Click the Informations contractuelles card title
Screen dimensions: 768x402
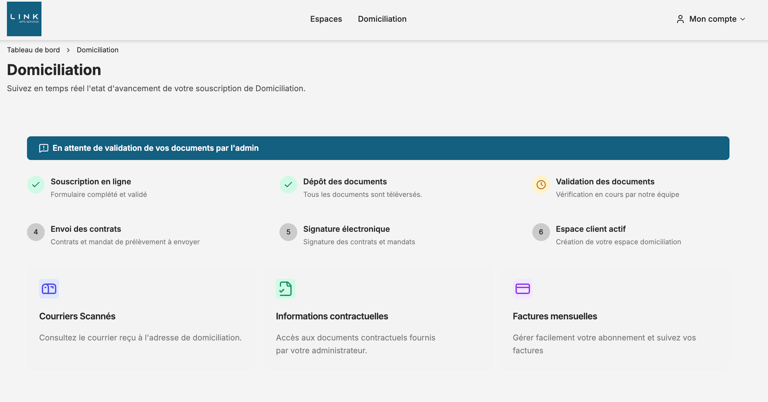[332, 316]
